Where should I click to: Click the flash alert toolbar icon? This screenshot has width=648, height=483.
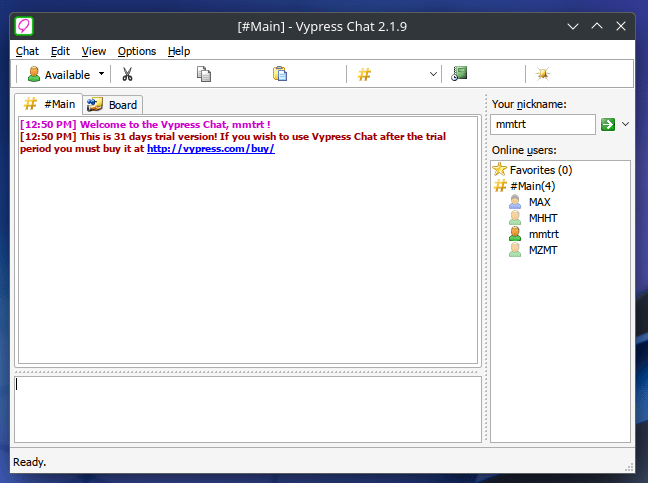click(x=543, y=74)
